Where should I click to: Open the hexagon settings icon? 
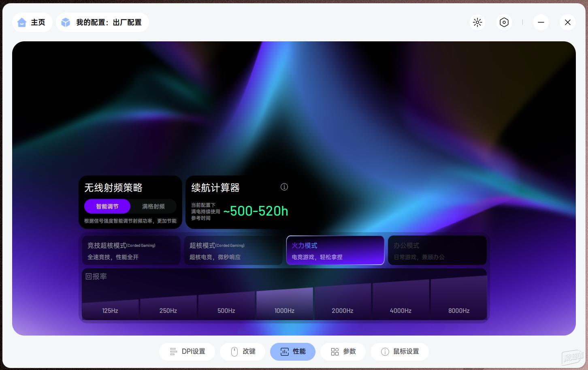[x=504, y=22]
